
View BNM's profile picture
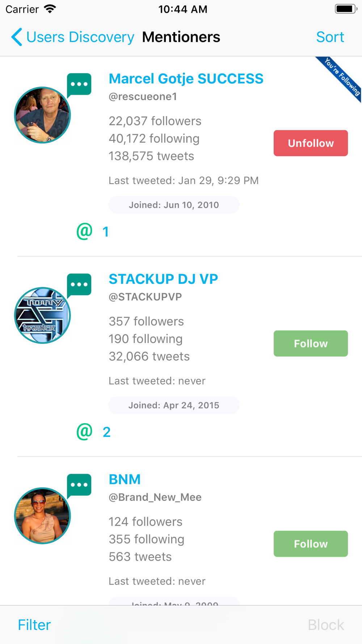pos(42,516)
